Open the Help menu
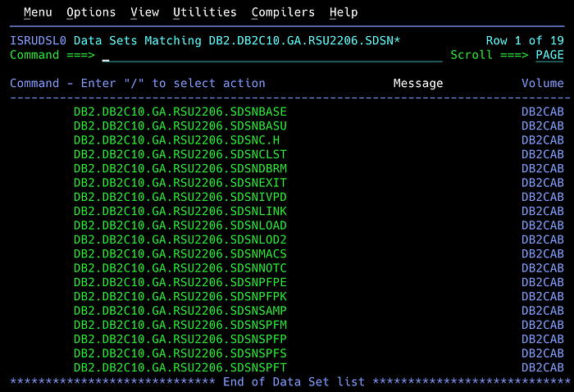The image size is (574, 392). [x=344, y=12]
